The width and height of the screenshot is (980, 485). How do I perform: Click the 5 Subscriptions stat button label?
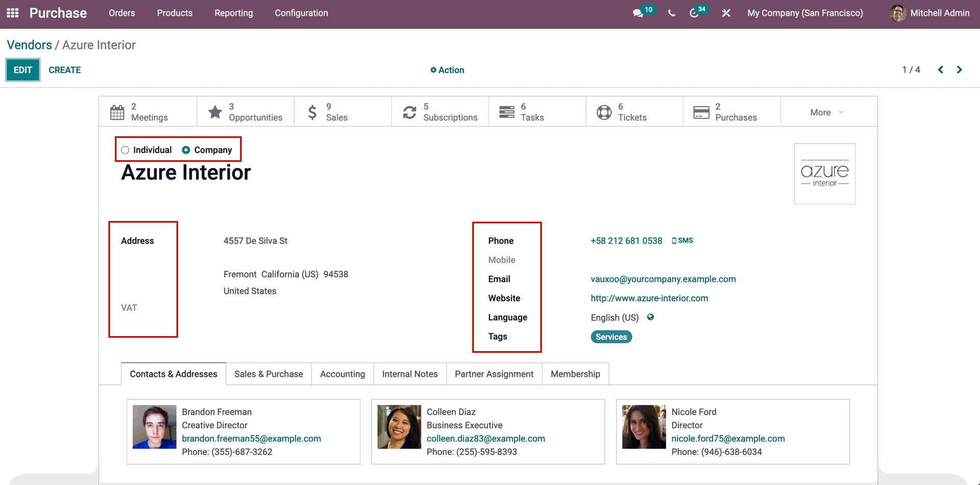click(451, 112)
